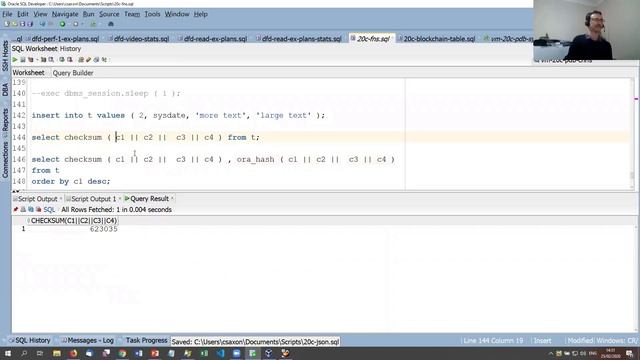
Task: Click the CHECKSUM(C1||C2||C3||C4) column header
Action: 74,221
